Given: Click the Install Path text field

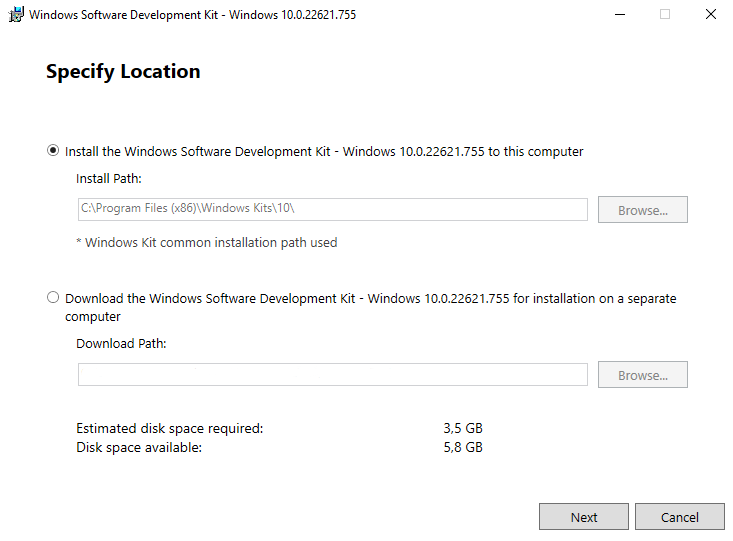Looking at the screenshot, I should pyautogui.click(x=332, y=209).
